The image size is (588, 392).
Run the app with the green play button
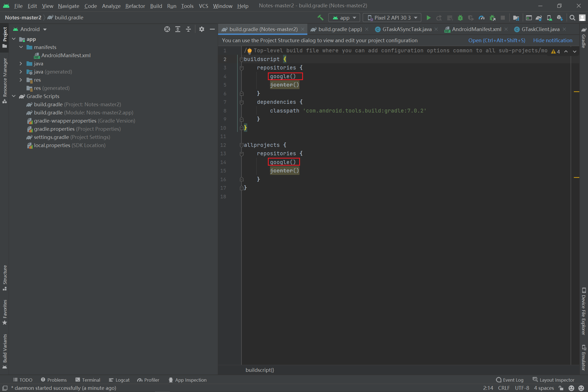428,18
